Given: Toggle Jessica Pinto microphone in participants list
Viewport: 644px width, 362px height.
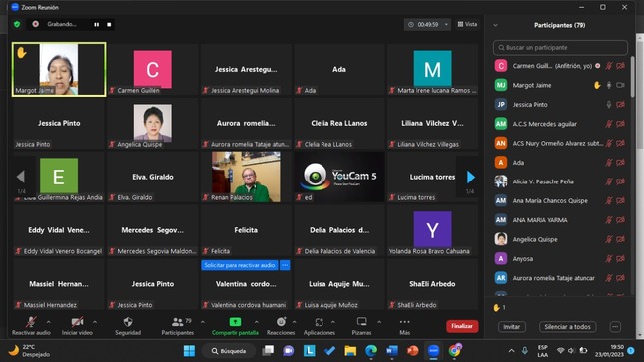Looking at the screenshot, I should pyautogui.click(x=609, y=105).
